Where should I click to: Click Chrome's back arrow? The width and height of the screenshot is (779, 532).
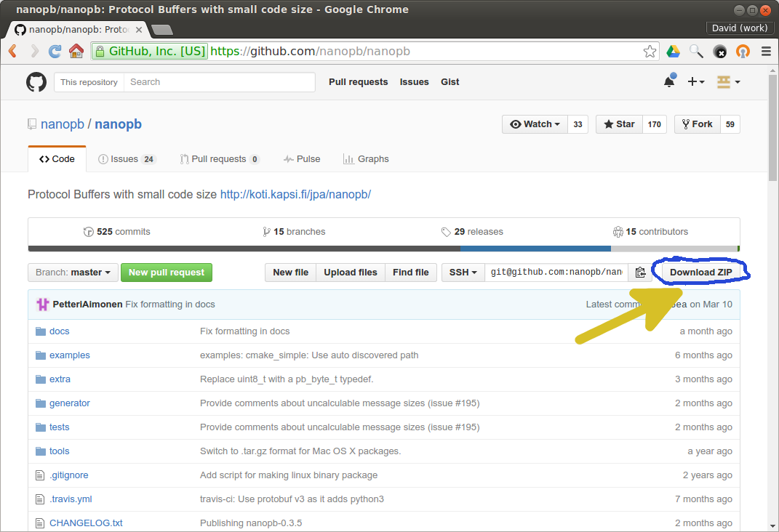coord(13,51)
